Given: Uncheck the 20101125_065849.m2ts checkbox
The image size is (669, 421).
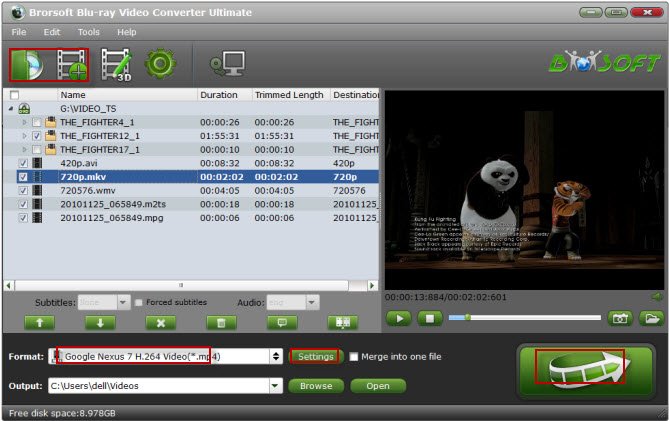Looking at the screenshot, I should [x=23, y=204].
